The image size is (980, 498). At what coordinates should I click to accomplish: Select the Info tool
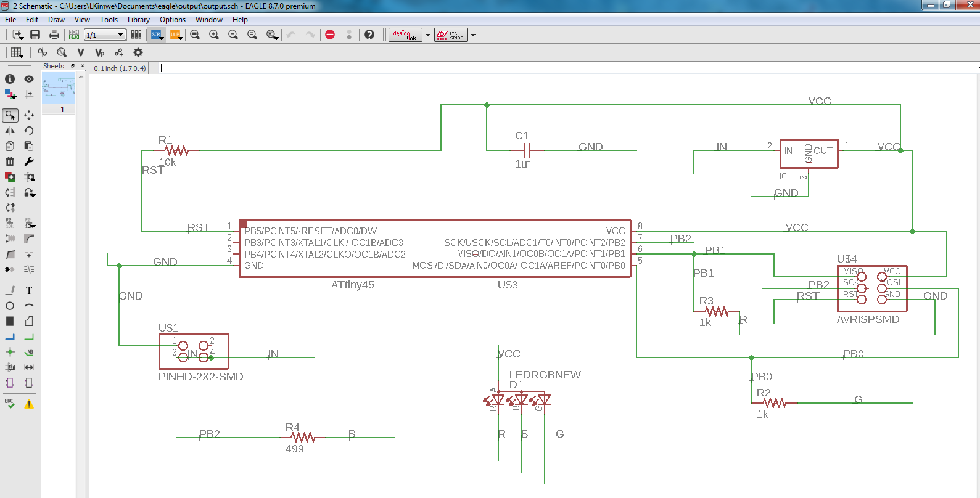pos(10,79)
